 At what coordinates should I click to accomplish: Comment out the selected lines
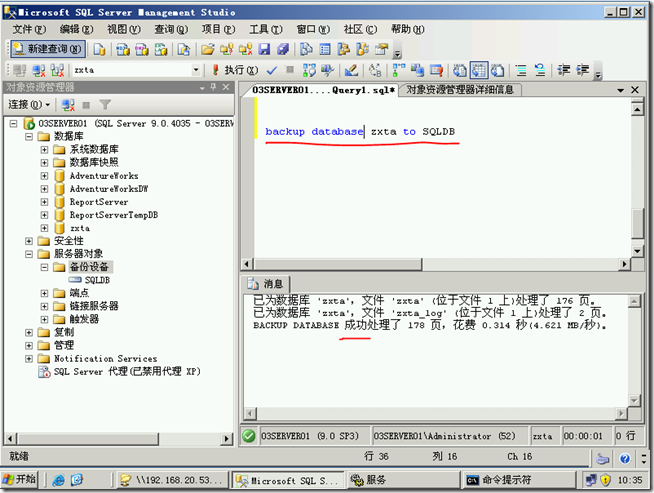point(521,70)
